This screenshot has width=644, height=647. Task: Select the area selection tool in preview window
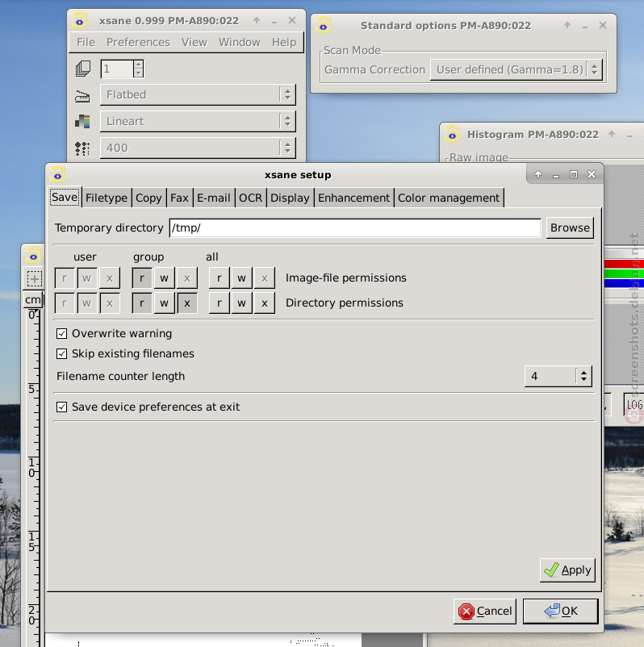point(34,278)
